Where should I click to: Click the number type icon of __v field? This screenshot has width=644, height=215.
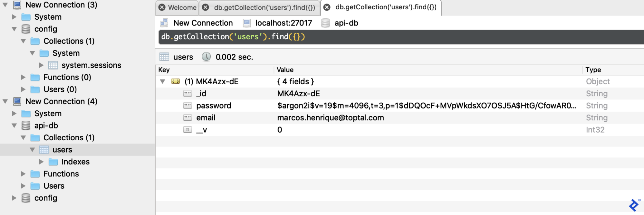click(187, 130)
